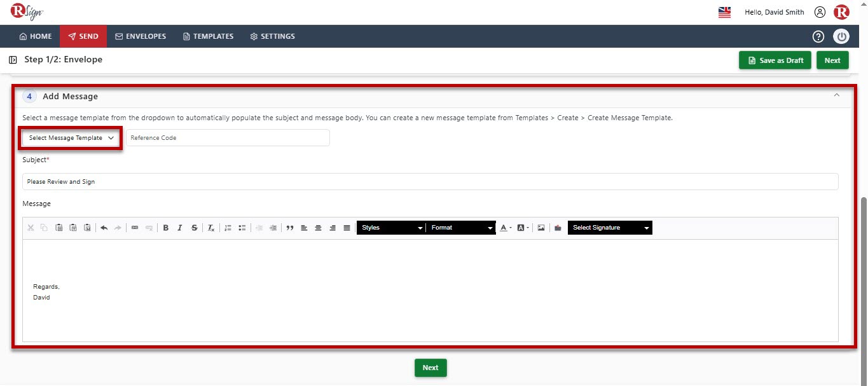Align message text left
This screenshot has width=868, height=386.
click(304, 228)
